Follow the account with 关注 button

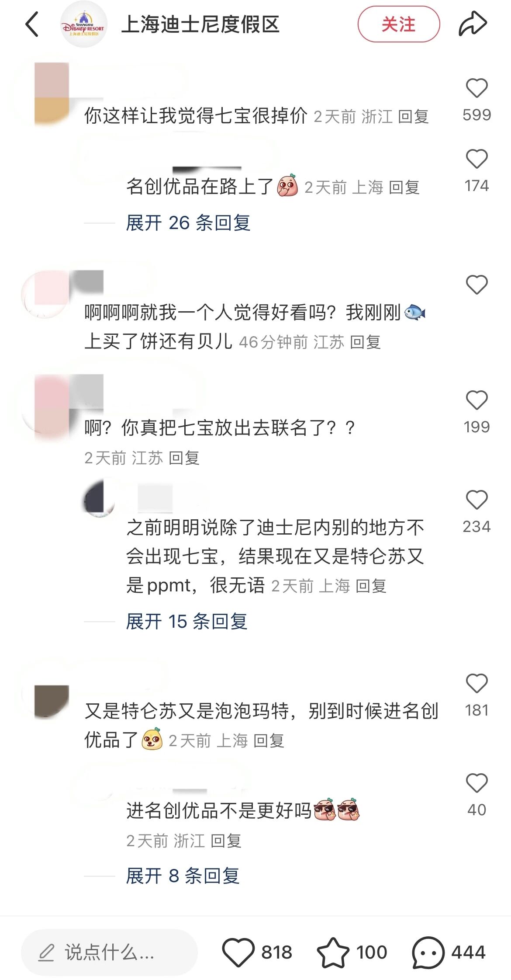click(x=398, y=24)
